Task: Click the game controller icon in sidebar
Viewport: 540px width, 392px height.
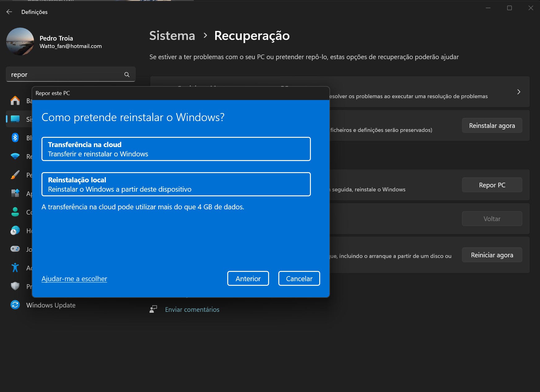Action: [15, 249]
